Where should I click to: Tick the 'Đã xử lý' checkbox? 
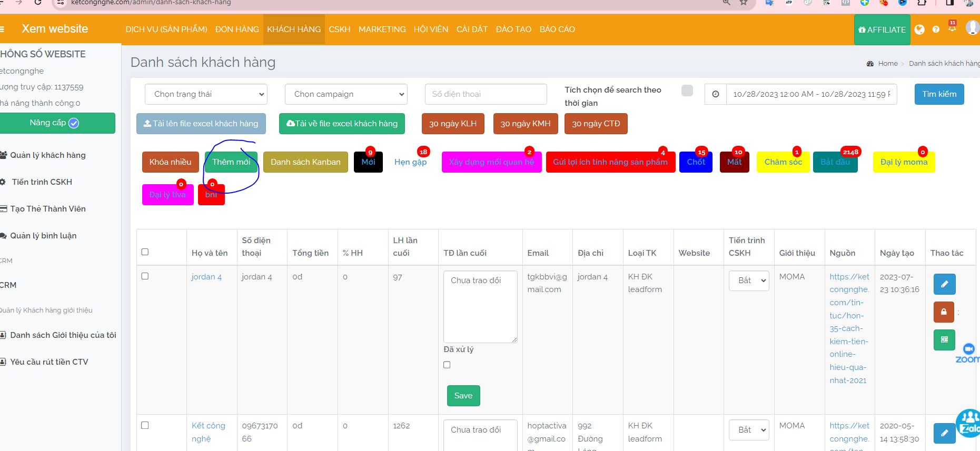click(447, 365)
